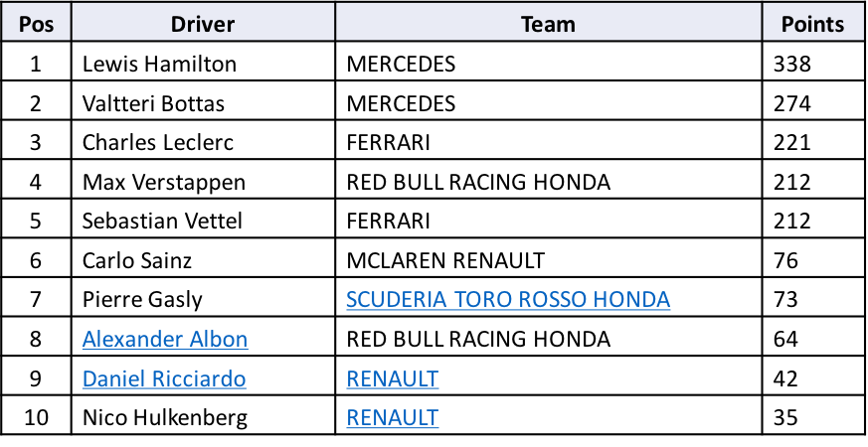
Task: Select the Pos column header
Action: [36, 24]
